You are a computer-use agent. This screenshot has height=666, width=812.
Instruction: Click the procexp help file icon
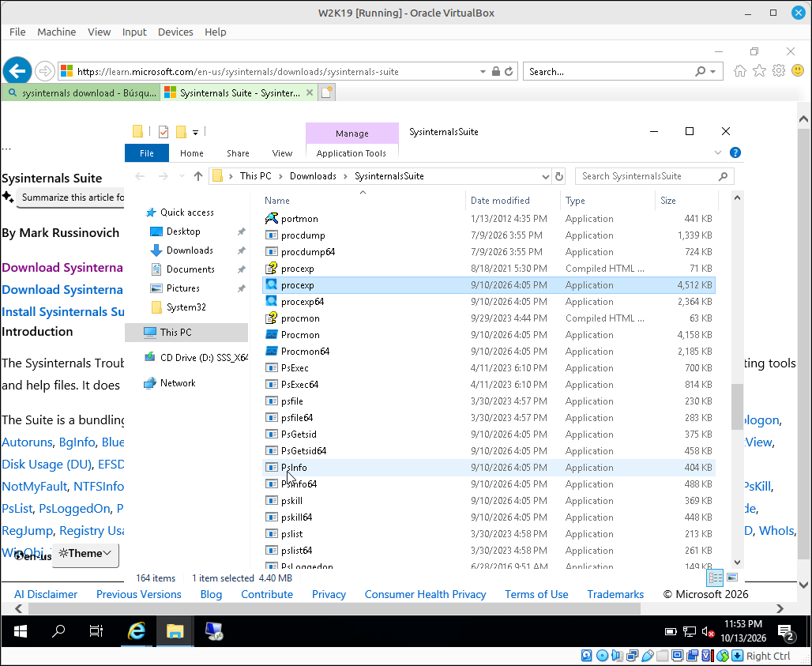pos(272,269)
